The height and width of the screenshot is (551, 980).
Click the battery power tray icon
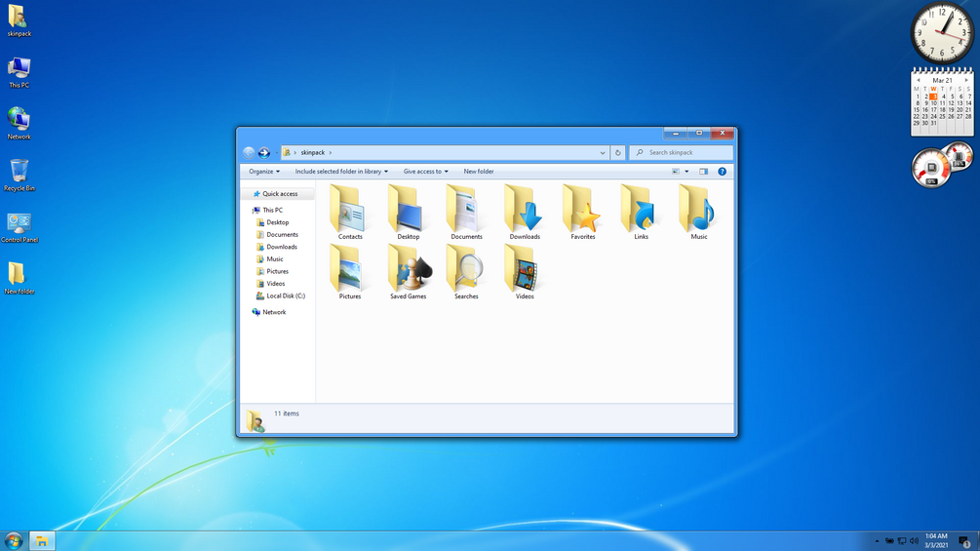pos(888,541)
